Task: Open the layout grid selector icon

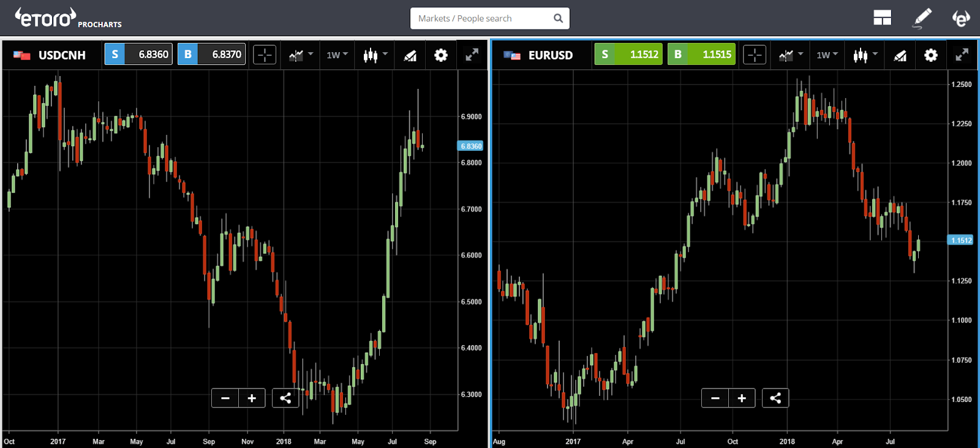Action: point(882,18)
